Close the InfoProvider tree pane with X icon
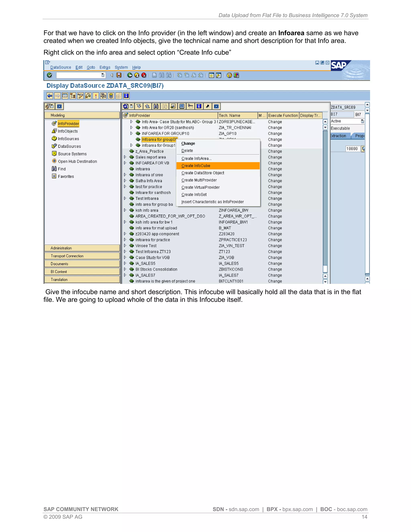 coord(216,106)
